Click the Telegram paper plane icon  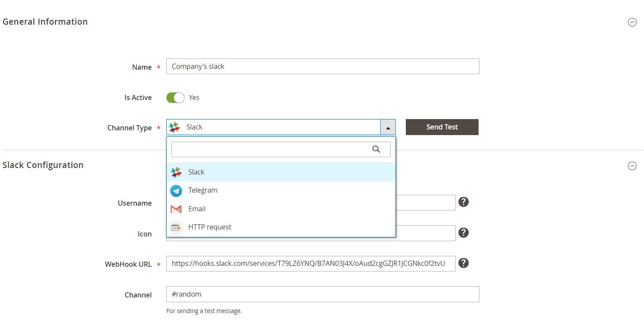coord(176,191)
